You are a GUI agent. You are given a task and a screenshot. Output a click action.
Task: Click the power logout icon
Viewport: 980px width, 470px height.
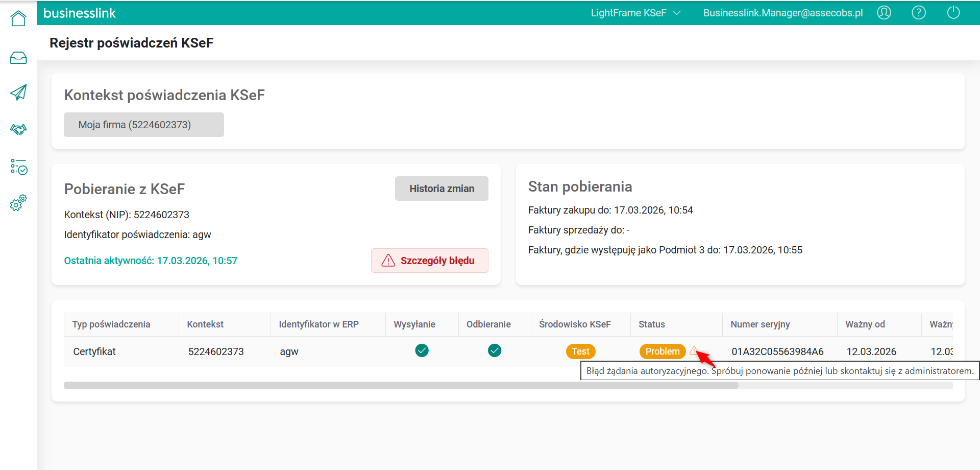coord(953,13)
